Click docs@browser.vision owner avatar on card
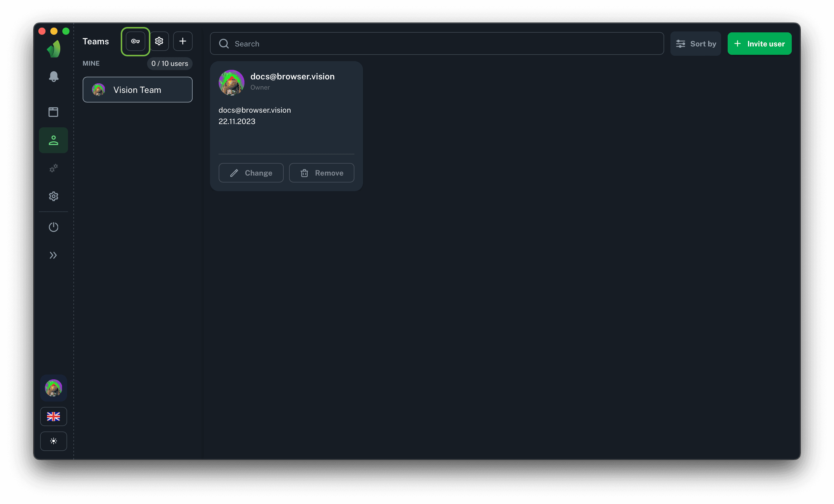 click(x=232, y=83)
